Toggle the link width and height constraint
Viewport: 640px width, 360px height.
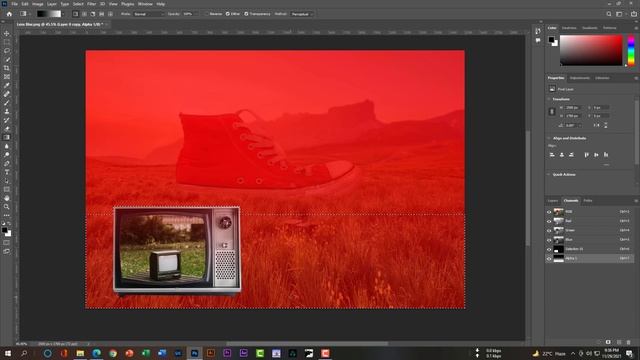tap(552, 111)
